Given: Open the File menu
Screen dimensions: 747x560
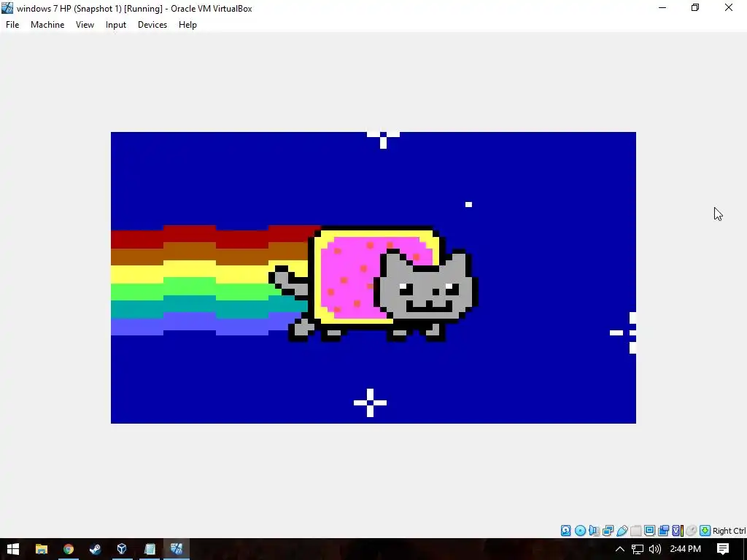Looking at the screenshot, I should pos(12,25).
